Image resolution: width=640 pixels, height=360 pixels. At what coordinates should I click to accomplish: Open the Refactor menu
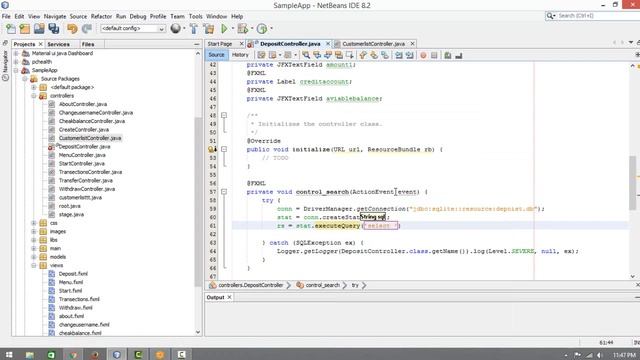[101, 16]
